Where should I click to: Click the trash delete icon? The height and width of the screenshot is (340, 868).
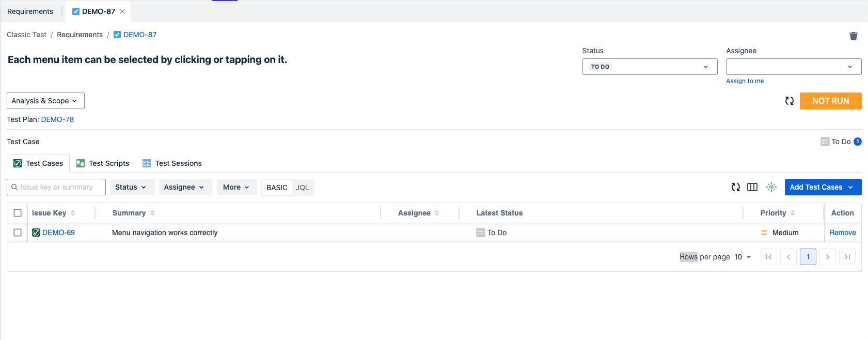tap(853, 36)
